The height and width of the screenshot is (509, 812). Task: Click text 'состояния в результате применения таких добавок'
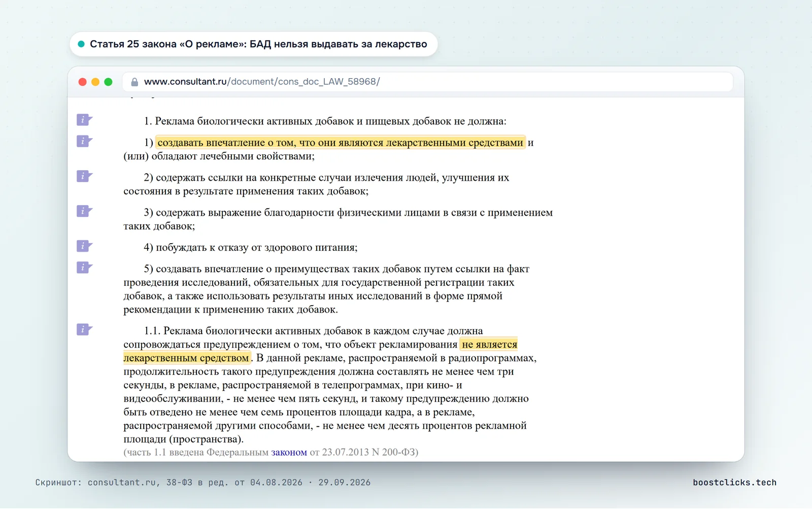point(246,191)
